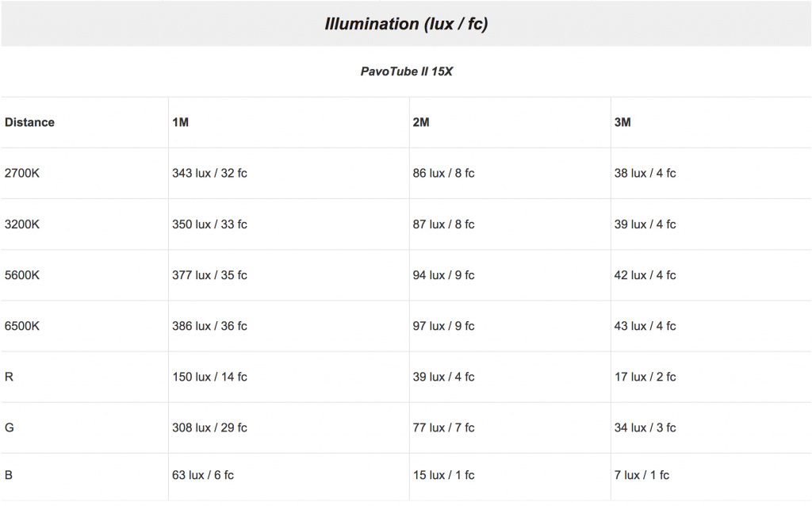Click the B row label
812x506 pixels.
pos(9,475)
